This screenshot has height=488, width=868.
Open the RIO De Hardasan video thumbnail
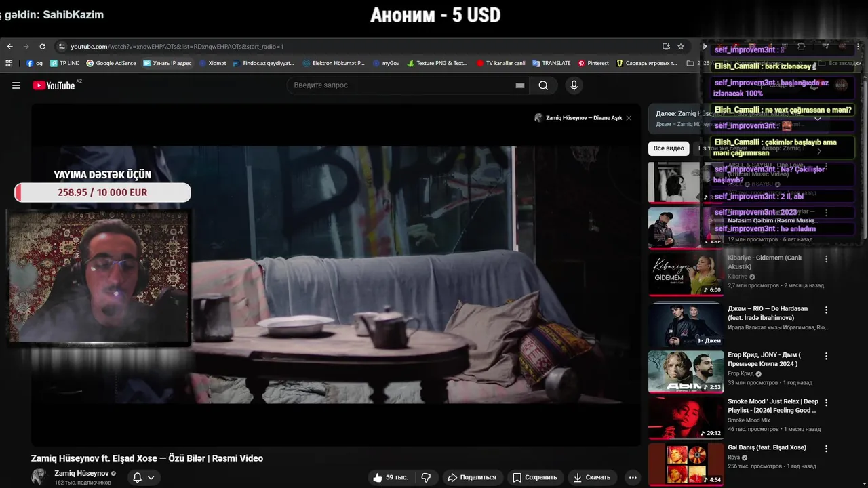pos(686,325)
